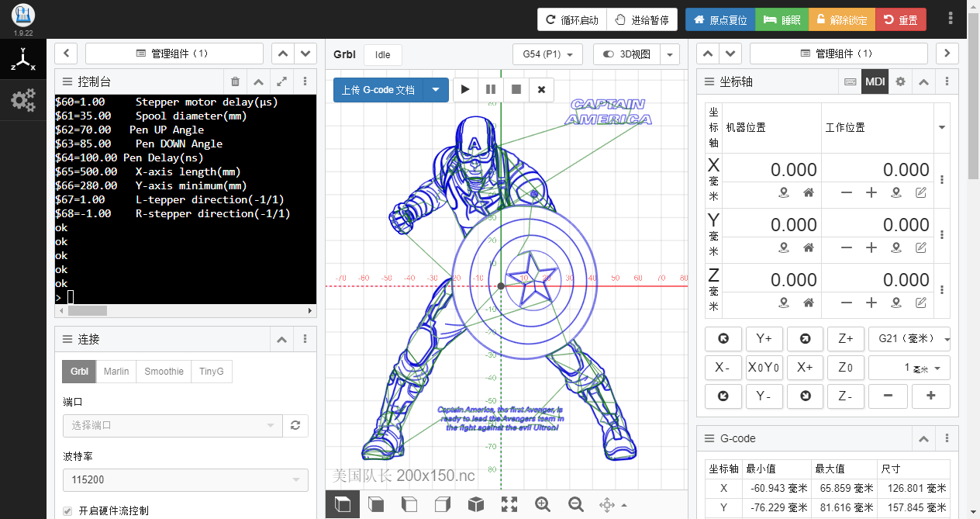The image size is (980, 519).
Task: Switch to the Marlin firmware tab
Action: pos(116,371)
